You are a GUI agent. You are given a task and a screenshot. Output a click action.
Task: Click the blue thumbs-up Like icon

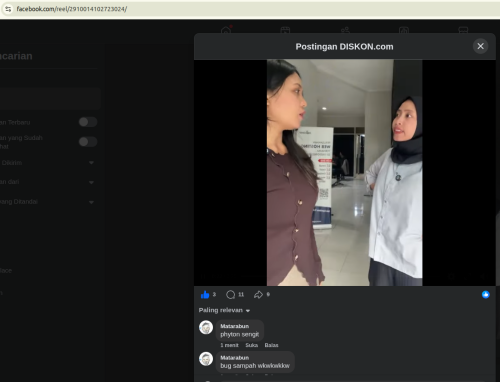point(205,295)
